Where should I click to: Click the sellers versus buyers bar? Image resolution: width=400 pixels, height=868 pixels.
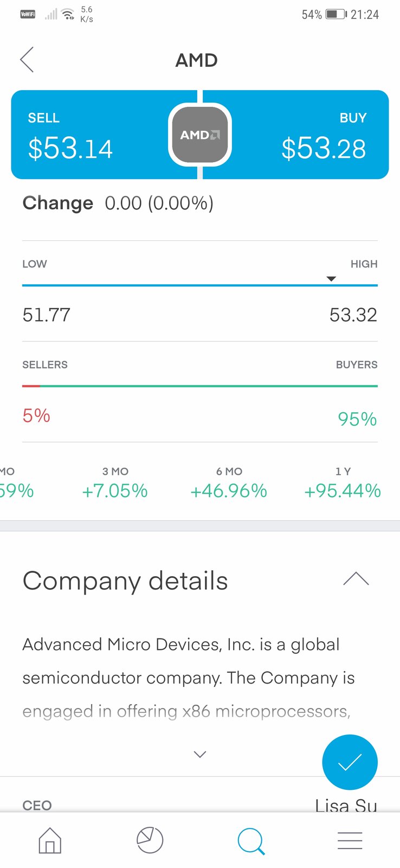200,386
